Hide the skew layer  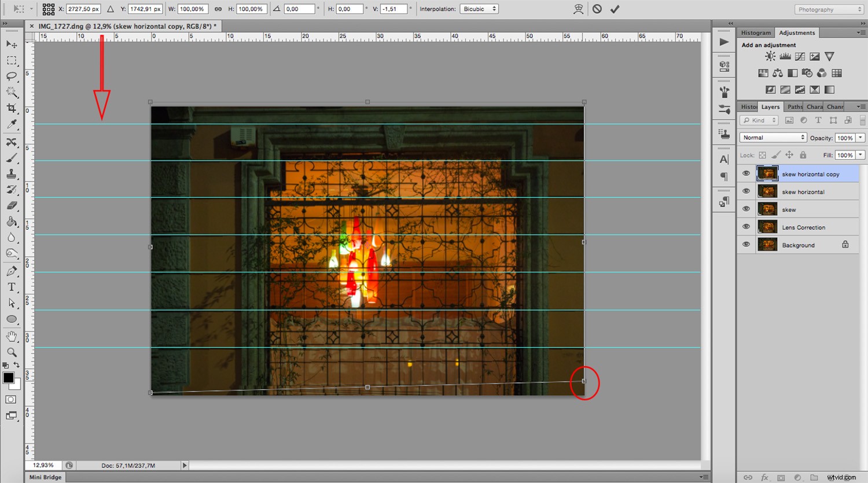(746, 209)
